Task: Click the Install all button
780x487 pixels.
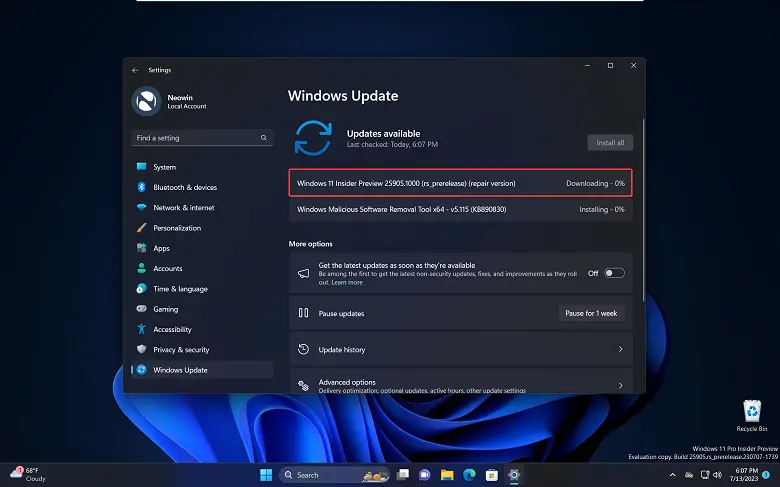Action: point(610,143)
